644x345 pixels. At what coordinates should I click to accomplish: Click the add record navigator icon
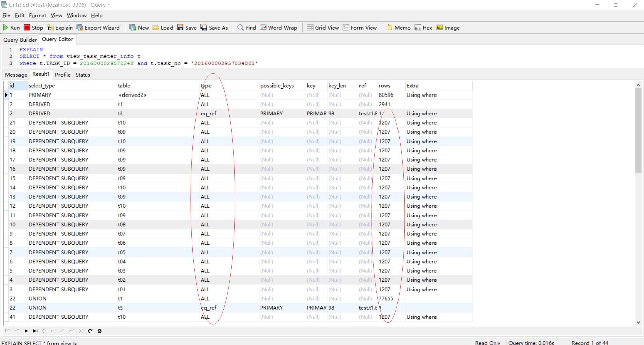[44, 331]
